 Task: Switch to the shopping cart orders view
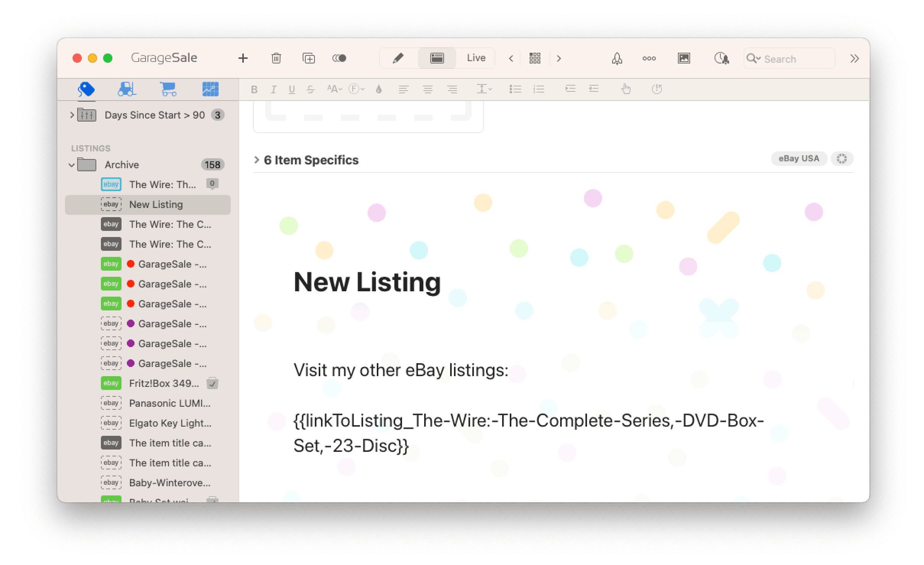tap(168, 89)
